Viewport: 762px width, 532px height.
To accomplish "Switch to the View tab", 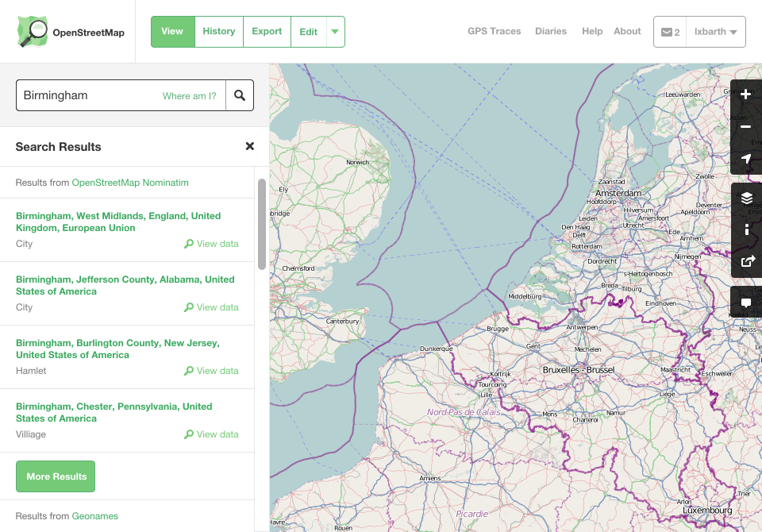I will pyautogui.click(x=172, y=32).
